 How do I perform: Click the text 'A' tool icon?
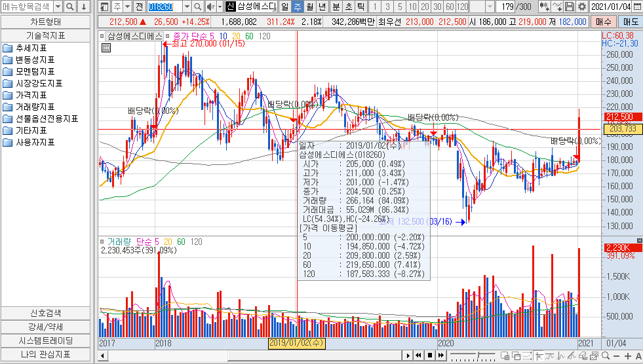pos(638,355)
